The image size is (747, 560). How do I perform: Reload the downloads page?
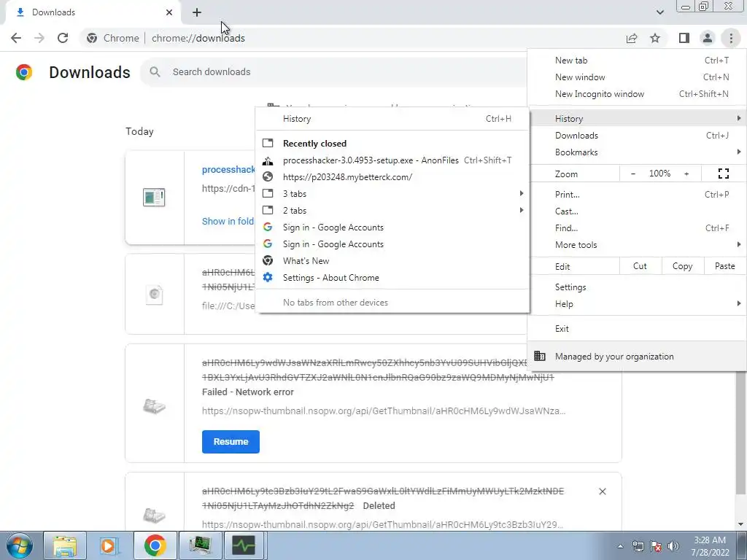[x=63, y=38]
